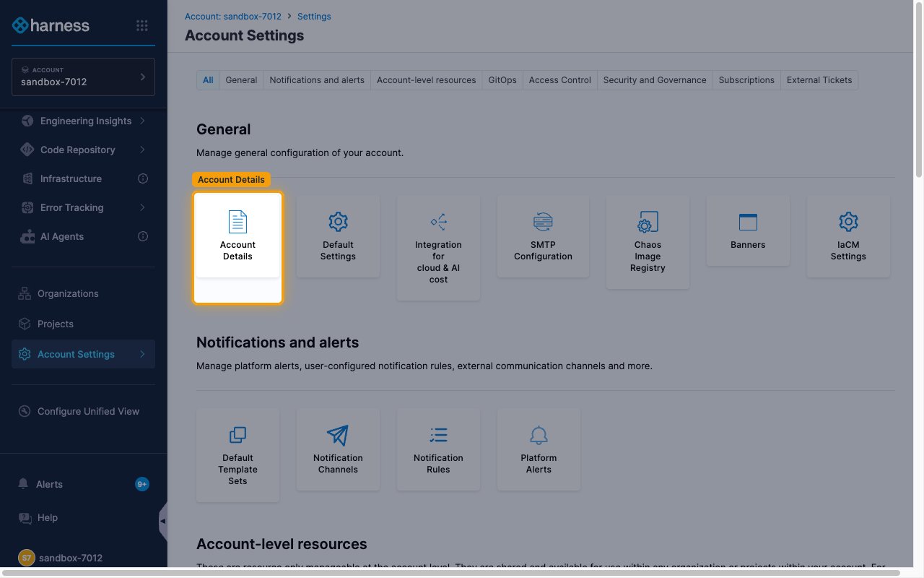Click the Account-level resources heading
The image size is (924, 578).
point(282,544)
